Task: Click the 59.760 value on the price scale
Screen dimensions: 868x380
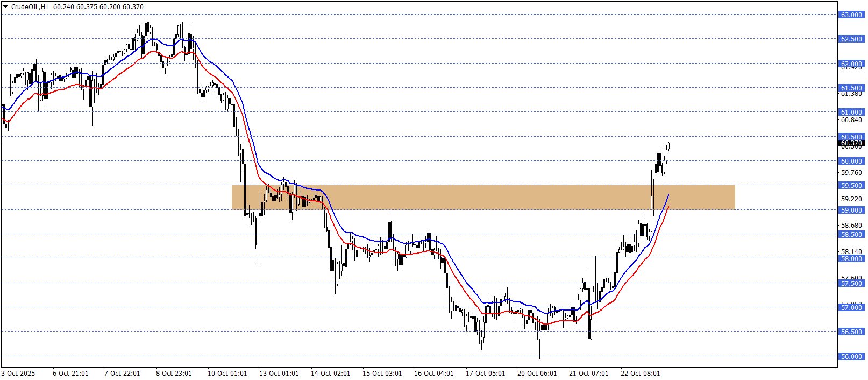Action: pos(851,173)
